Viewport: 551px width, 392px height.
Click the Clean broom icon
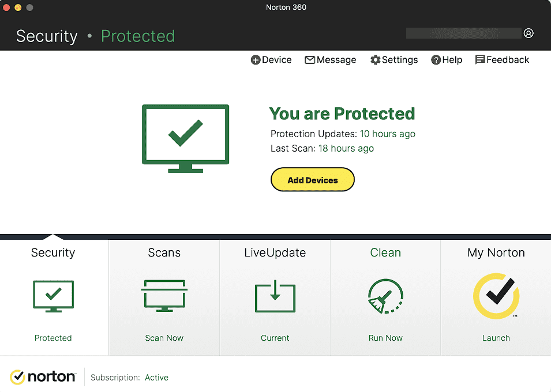point(385,296)
